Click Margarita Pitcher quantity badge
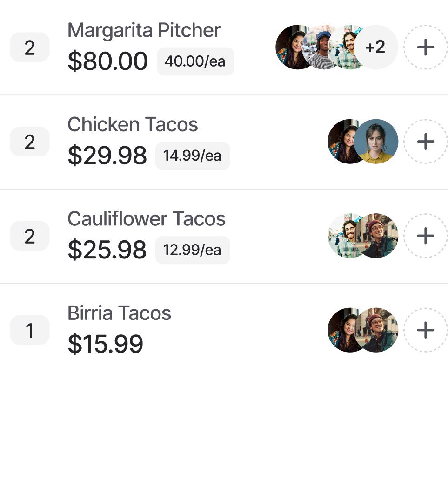Viewport: 448px width, 496px height. [30, 47]
